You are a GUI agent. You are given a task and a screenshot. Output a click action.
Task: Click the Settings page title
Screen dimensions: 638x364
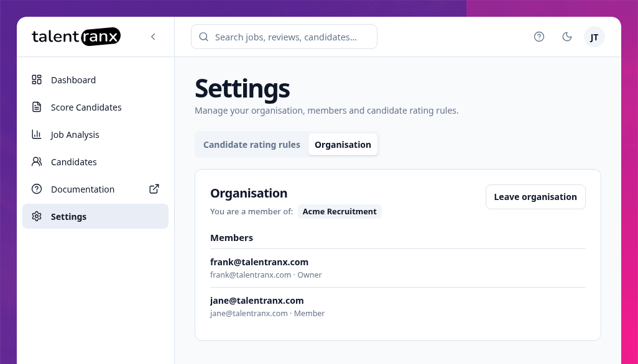(x=242, y=89)
